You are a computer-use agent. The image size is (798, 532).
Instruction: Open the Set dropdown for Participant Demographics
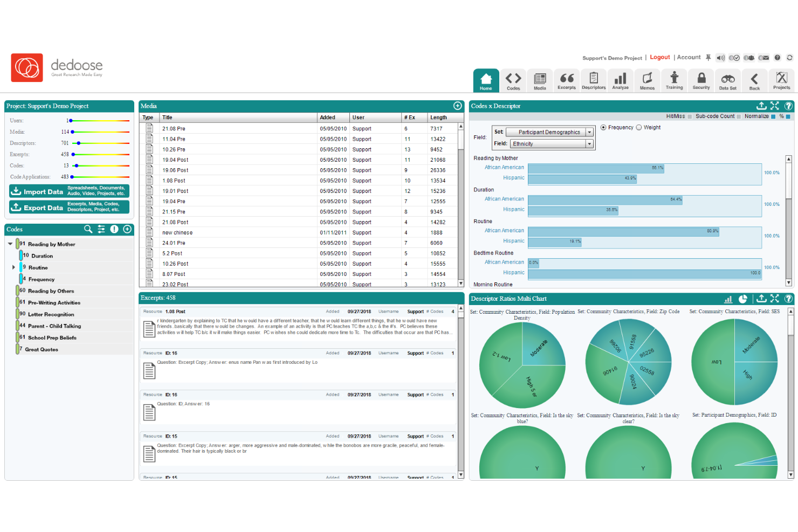point(549,132)
